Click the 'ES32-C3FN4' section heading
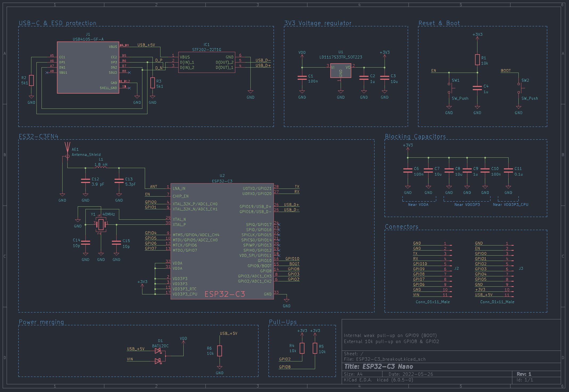 click(x=39, y=136)
